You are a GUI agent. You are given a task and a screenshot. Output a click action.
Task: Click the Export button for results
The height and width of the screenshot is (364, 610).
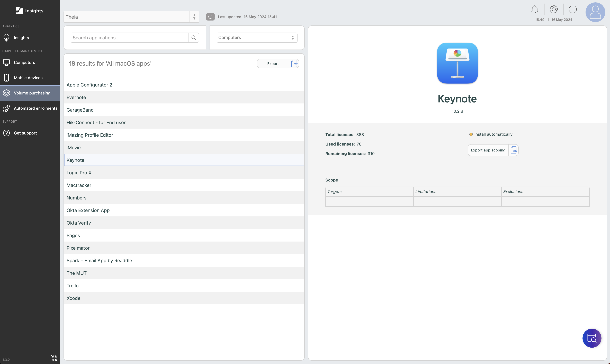click(x=273, y=64)
